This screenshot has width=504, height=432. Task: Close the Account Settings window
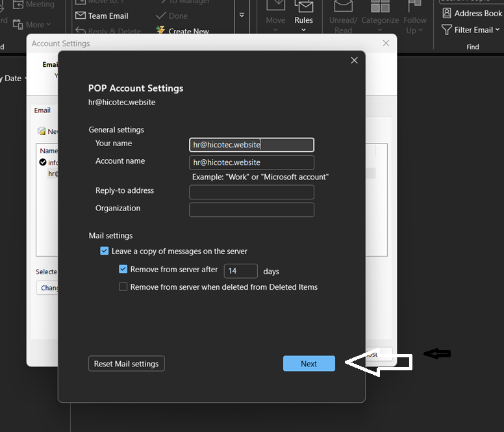[386, 43]
